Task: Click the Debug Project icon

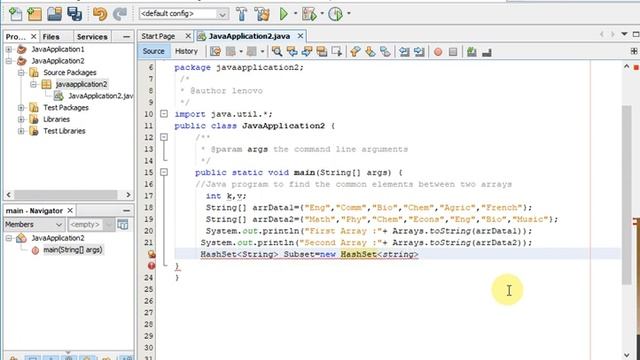Action: coord(309,14)
